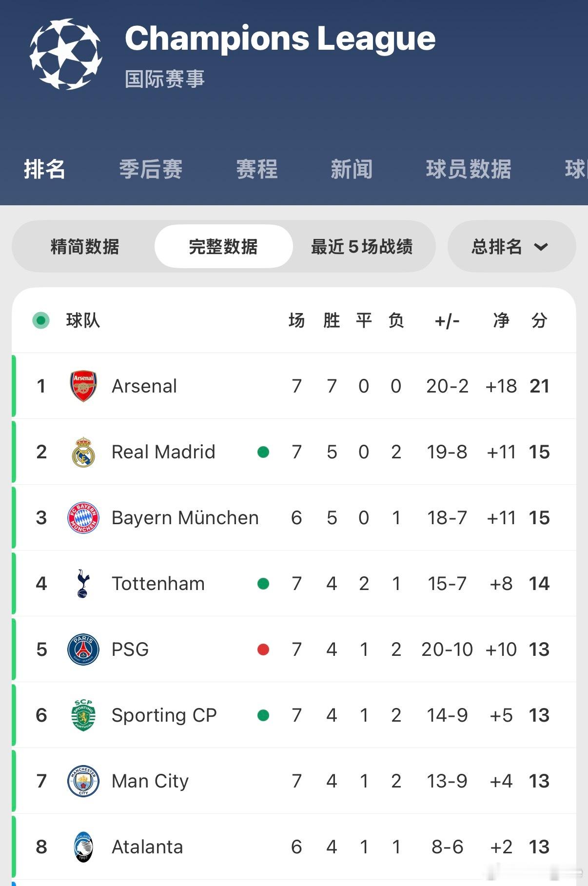
Task: Open the 季后赛 tab
Action: tap(151, 170)
